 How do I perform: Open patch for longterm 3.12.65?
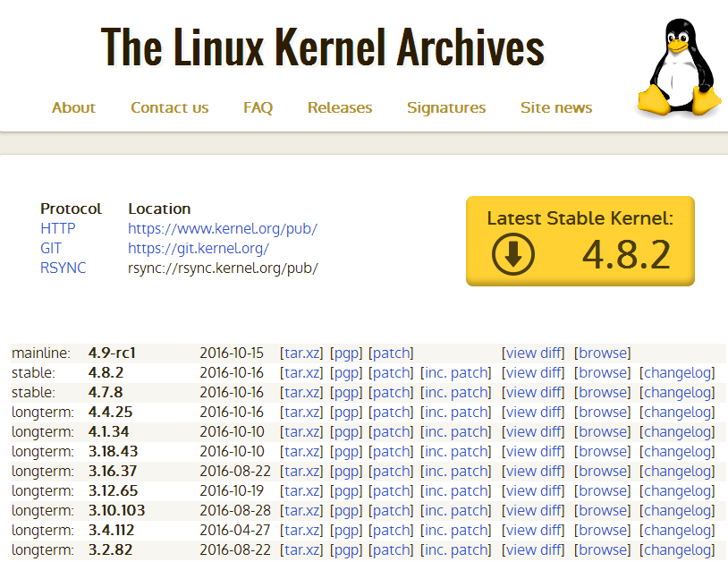point(391,491)
